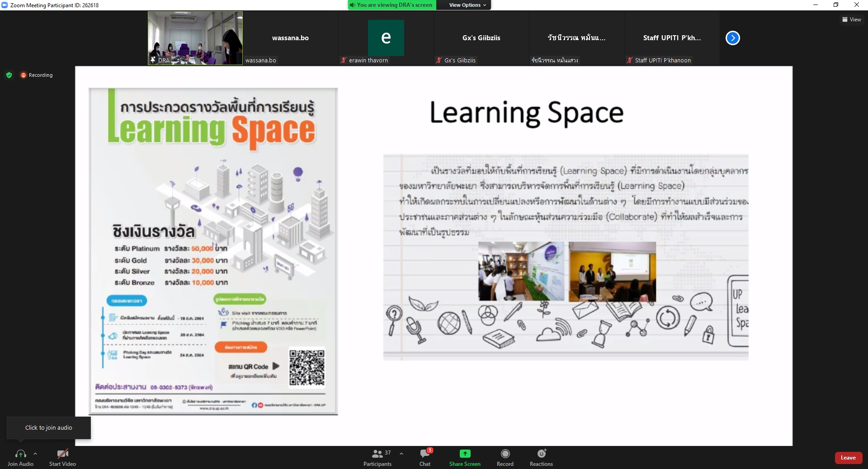Viewport: 868px width, 469px height.
Task: Start recording with the Record icon
Action: tap(505, 454)
